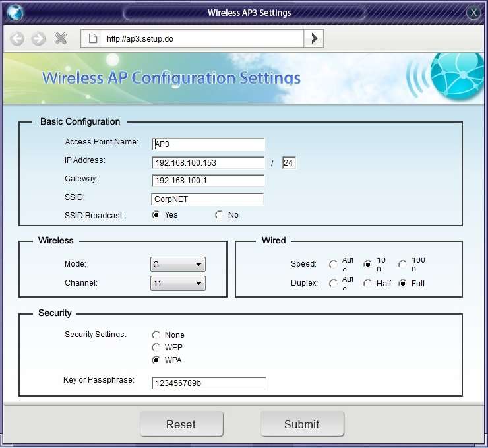Click the IP Address input field
The width and height of the screenshot is (488, 448).
click(x=208, y=162)
